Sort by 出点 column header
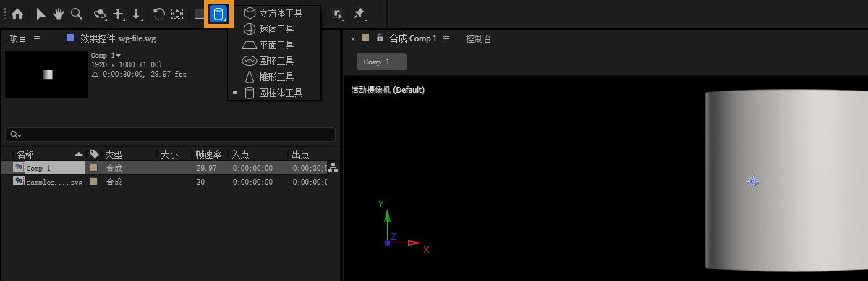The image size is (868, 281). pos(300,154)
